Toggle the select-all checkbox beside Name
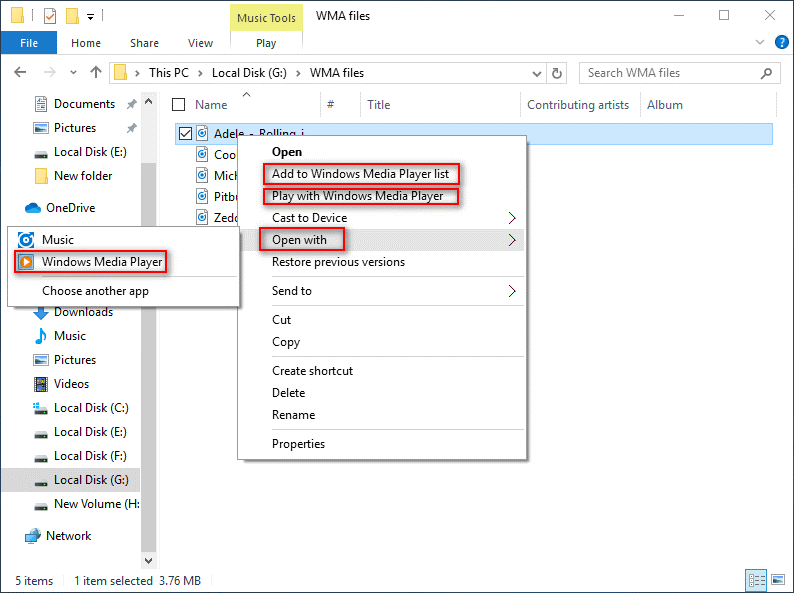This screenshot has width=794, height=593. tap(179, 104)
